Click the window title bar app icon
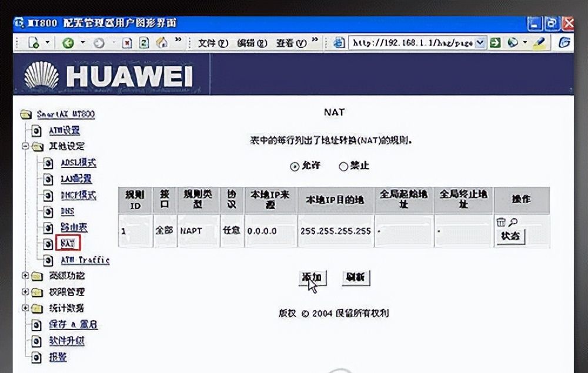 pos(19,23)
